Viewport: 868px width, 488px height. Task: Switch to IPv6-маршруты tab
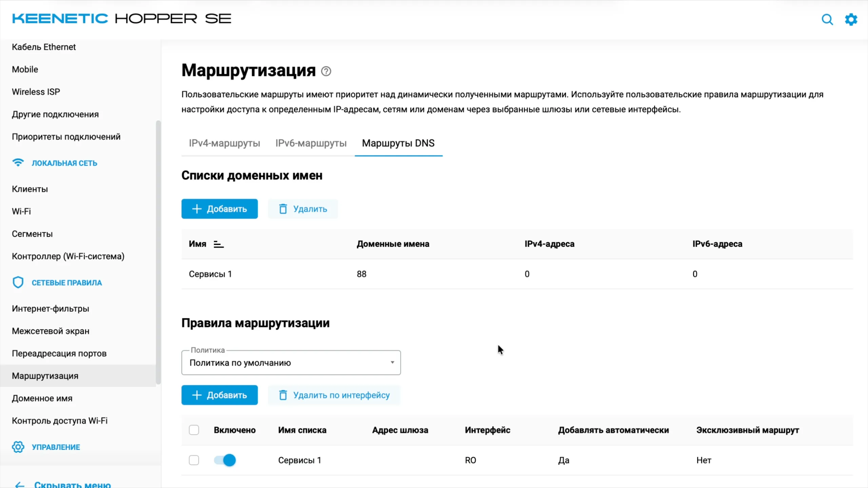(x=311, y=143)
